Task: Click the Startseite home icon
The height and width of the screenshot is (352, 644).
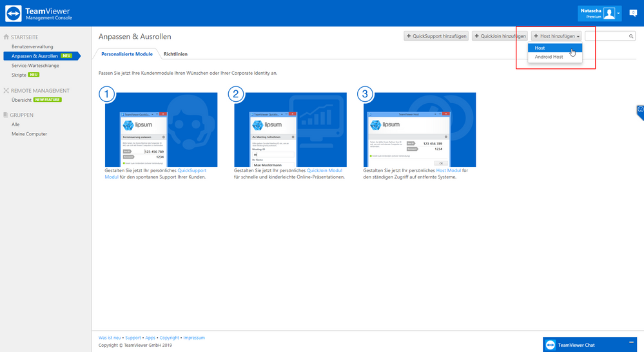Action: tap(6, 37)
